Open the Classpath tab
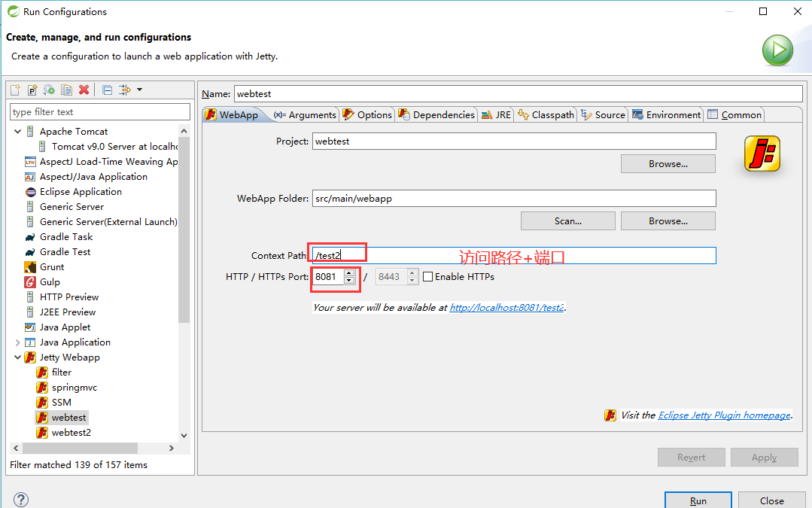 (x=546, y=115)
